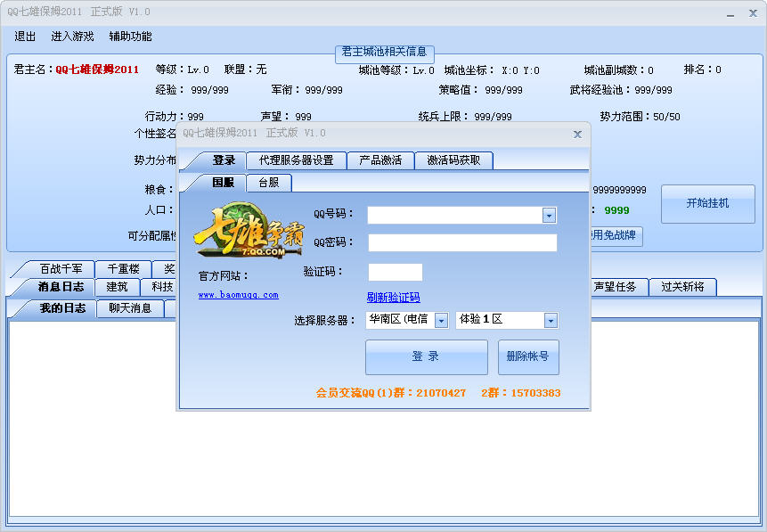Click the 七雄争霸 game logo
Image resolution: width=767 pixels, height=532 pixels.
[x=249, y=230]
